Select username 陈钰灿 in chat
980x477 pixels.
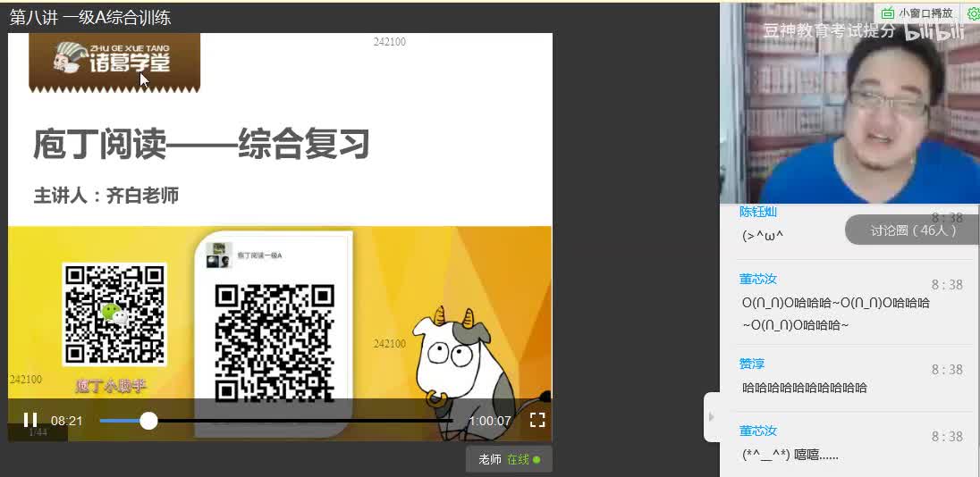pos(758,212)
